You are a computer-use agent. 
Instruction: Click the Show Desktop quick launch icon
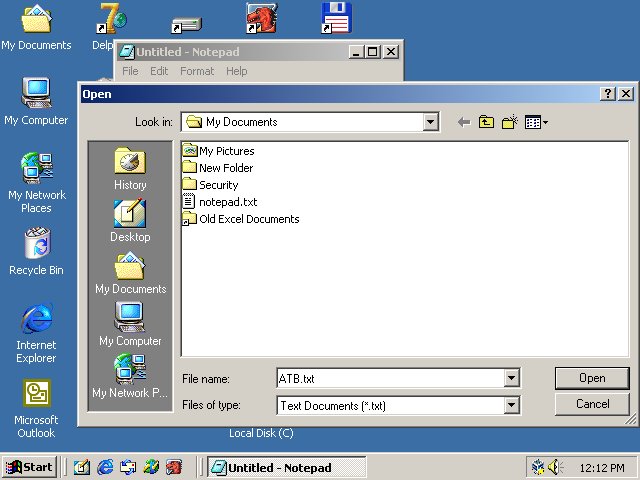82,467
